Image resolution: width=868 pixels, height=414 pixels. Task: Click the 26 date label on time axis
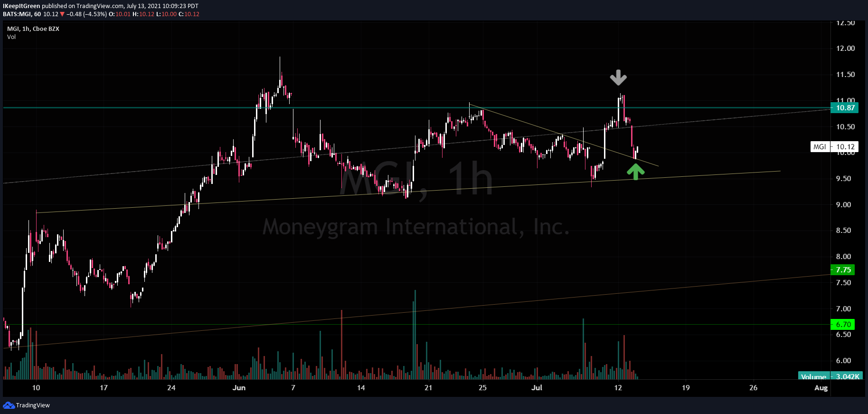753,388
